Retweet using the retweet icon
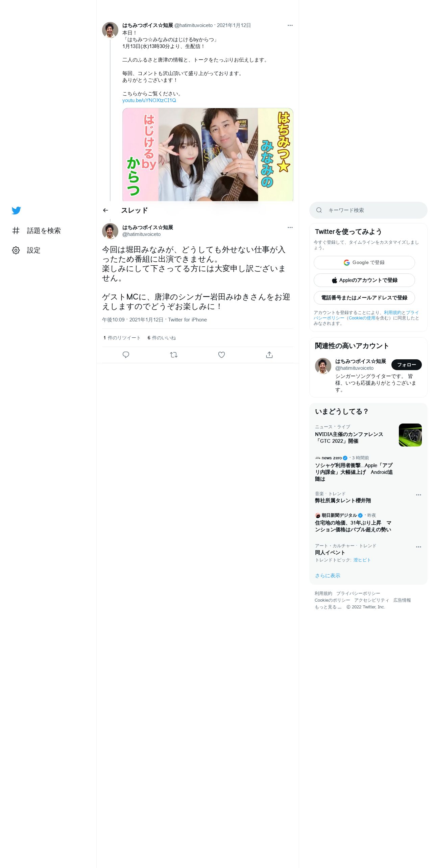The image size is (434, 868). click(x=174, y=355)
